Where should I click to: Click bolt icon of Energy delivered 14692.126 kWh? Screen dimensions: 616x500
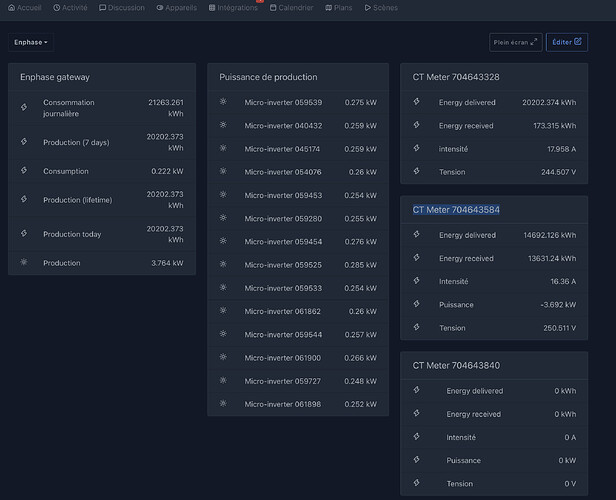(x=416, y=234)
